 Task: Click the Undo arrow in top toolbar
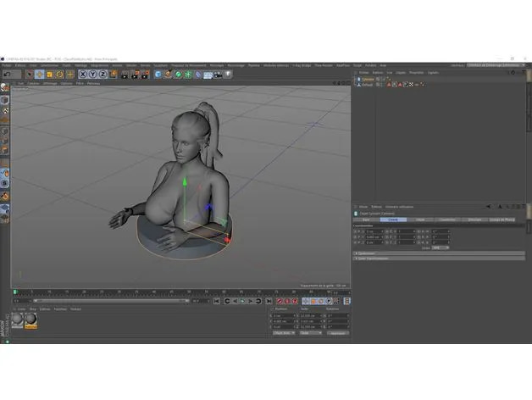(7, 75)
